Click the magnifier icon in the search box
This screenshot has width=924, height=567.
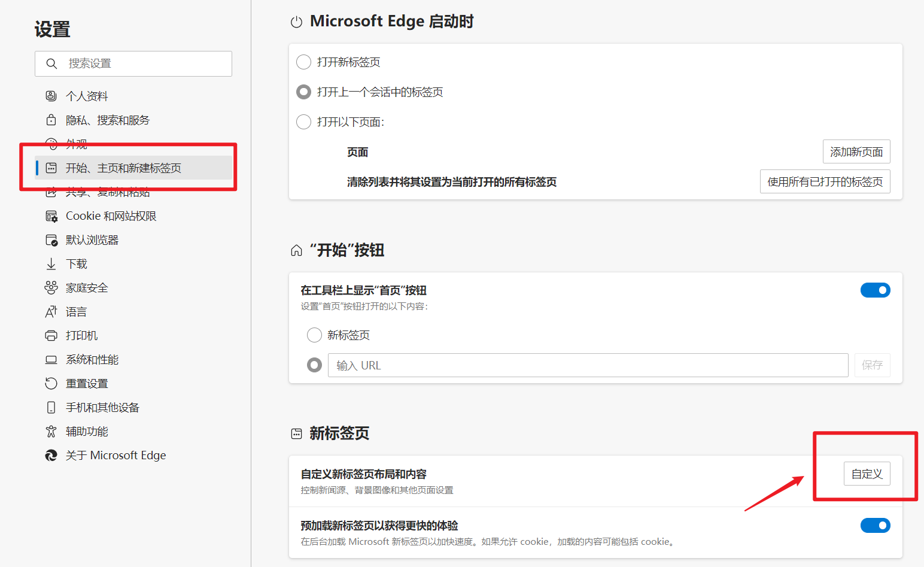coord(51,63)
